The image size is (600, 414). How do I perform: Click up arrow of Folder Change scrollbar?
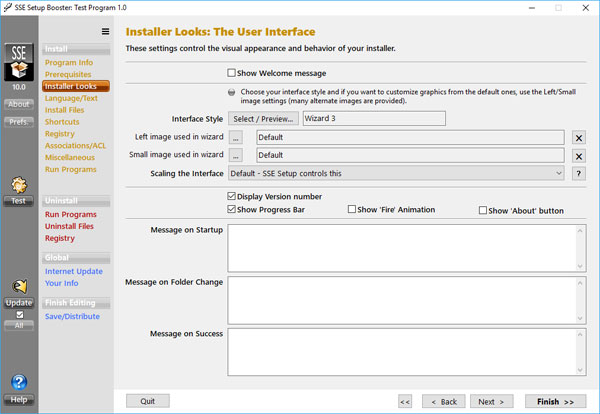[x=580, y=283]
